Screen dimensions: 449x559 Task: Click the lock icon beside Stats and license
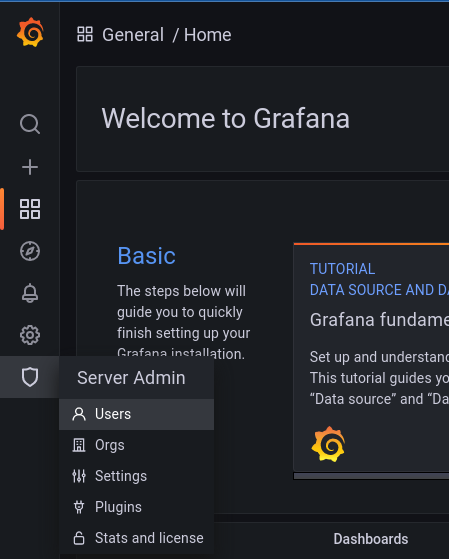[x=79, y=538]
